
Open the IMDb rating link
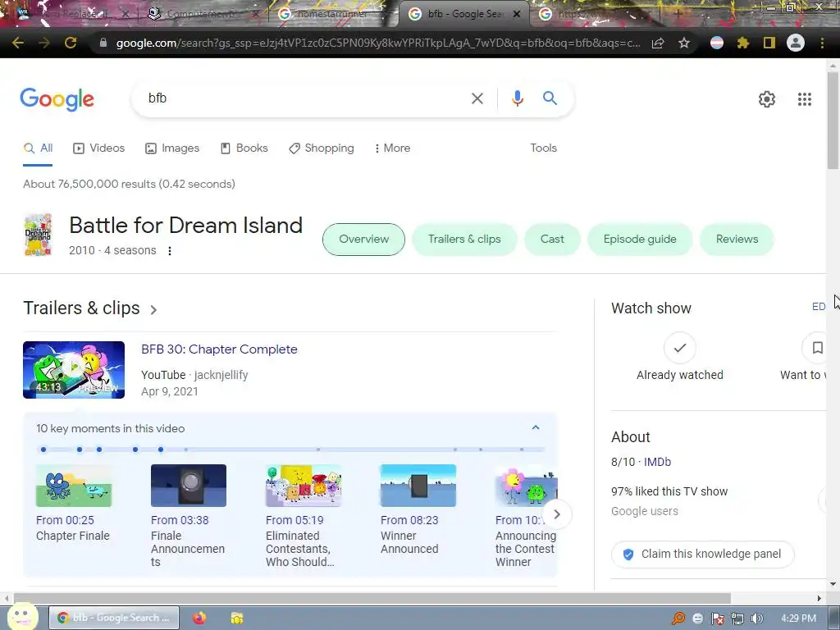click(657, 462)
